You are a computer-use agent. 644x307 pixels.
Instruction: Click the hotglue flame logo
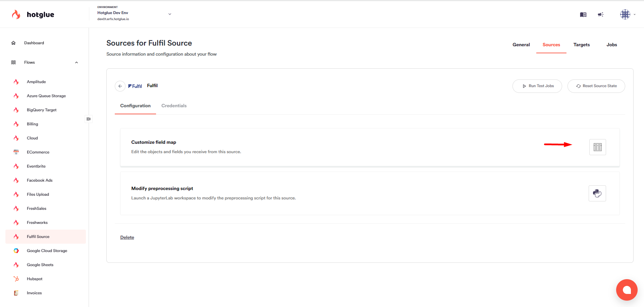coord(16,14)
